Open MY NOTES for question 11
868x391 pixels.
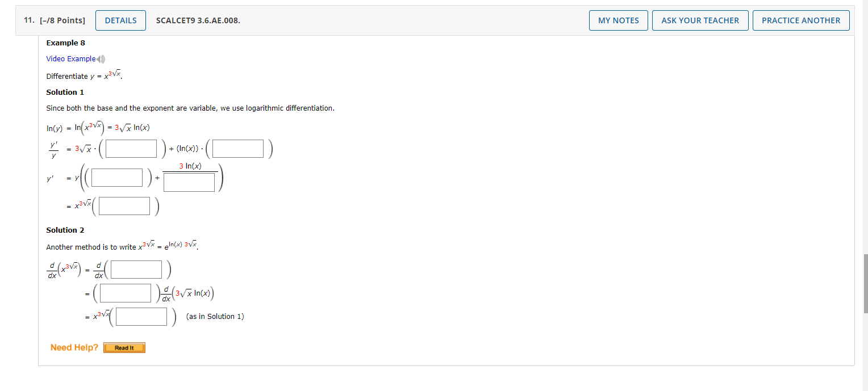pyautogui.click(x=618, y=20)
